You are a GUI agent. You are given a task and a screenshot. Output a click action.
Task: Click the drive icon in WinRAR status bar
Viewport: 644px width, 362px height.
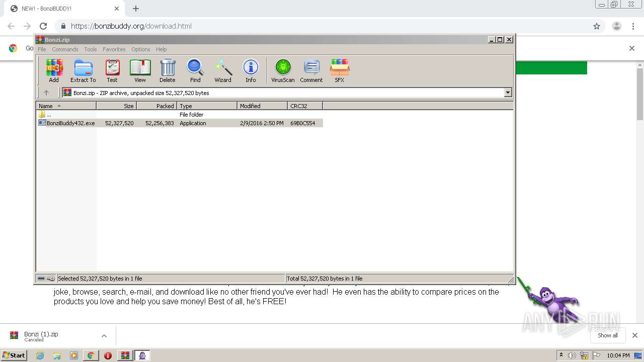point(41,279)
